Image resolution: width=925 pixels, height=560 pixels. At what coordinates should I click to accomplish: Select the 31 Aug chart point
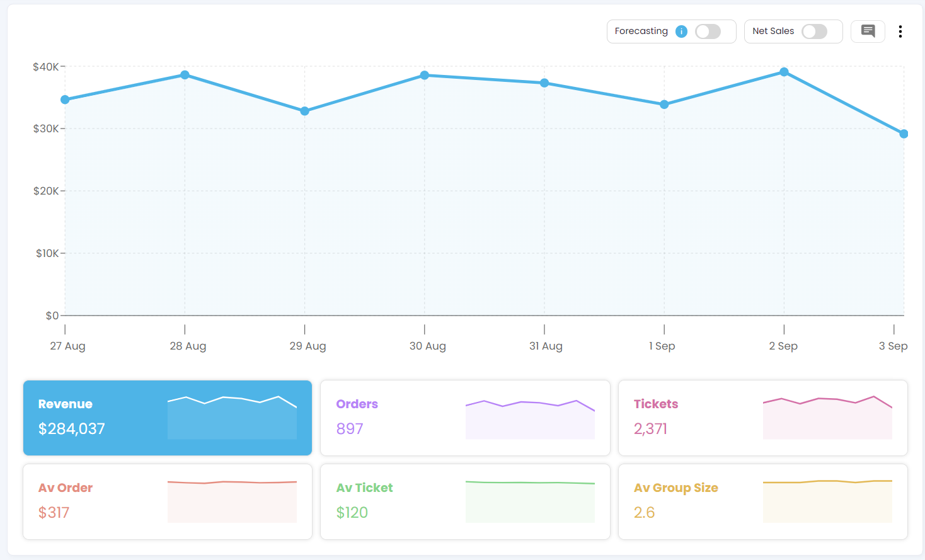coord(544,83)
